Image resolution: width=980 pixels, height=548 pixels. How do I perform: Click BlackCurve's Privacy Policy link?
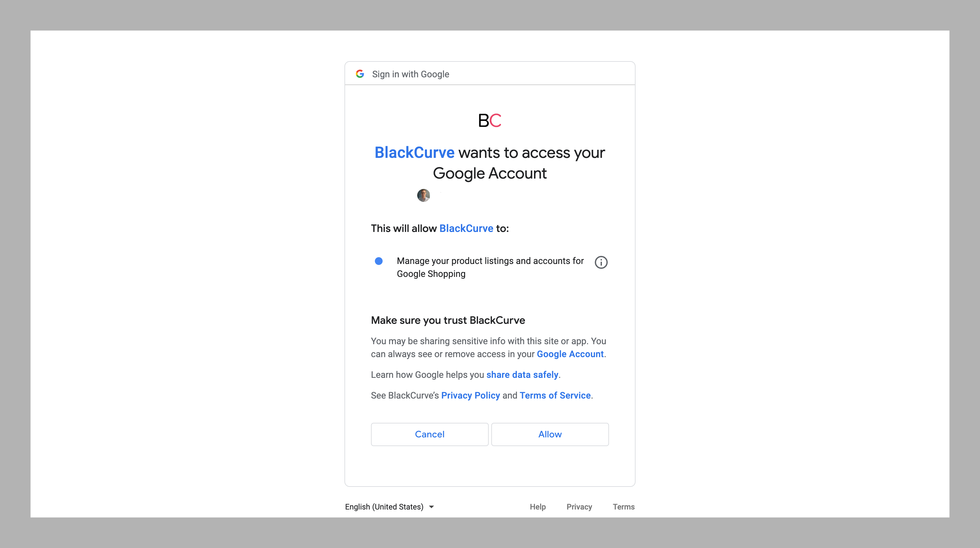pyautogui.click(x=470, y=395)
